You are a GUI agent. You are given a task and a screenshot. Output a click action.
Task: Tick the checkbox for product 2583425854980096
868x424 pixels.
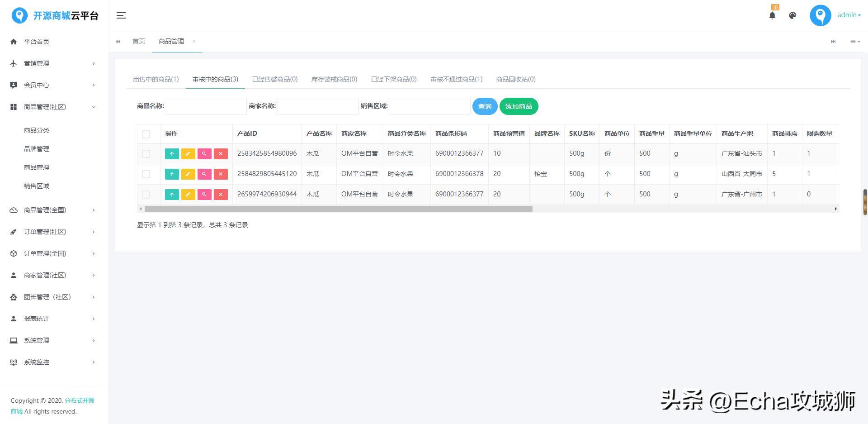pos(146,153)
